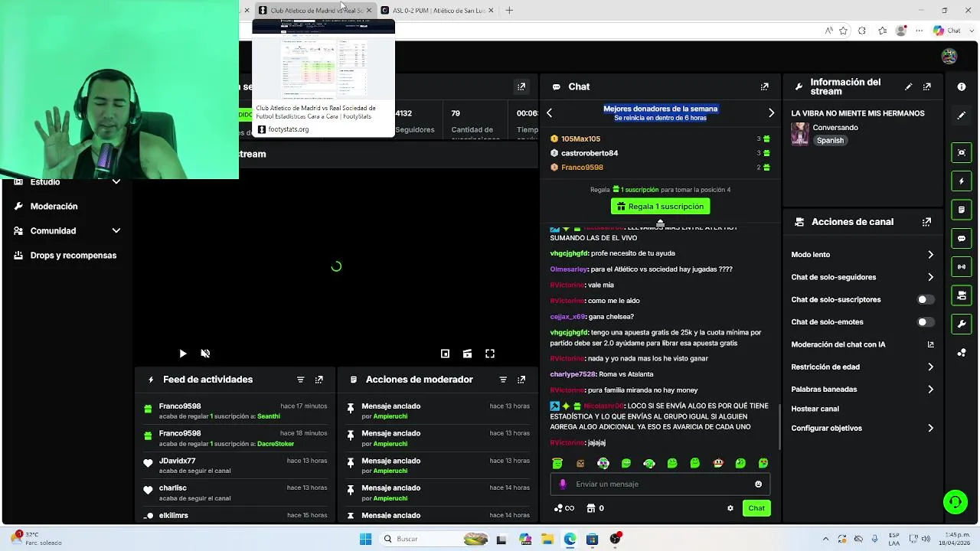Pop out Feed de actividades panel
This screenshot has height=551, width=980.
[319, 380]
